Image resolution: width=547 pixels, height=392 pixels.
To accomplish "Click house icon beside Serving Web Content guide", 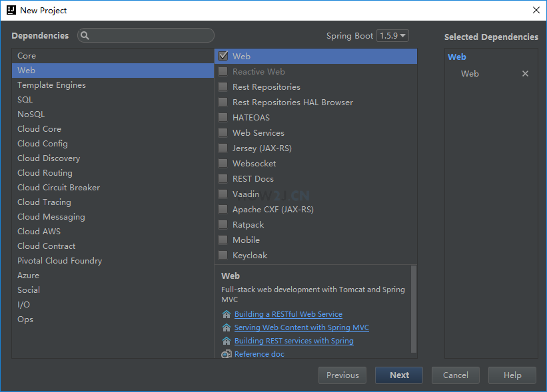I will point(227,327).
